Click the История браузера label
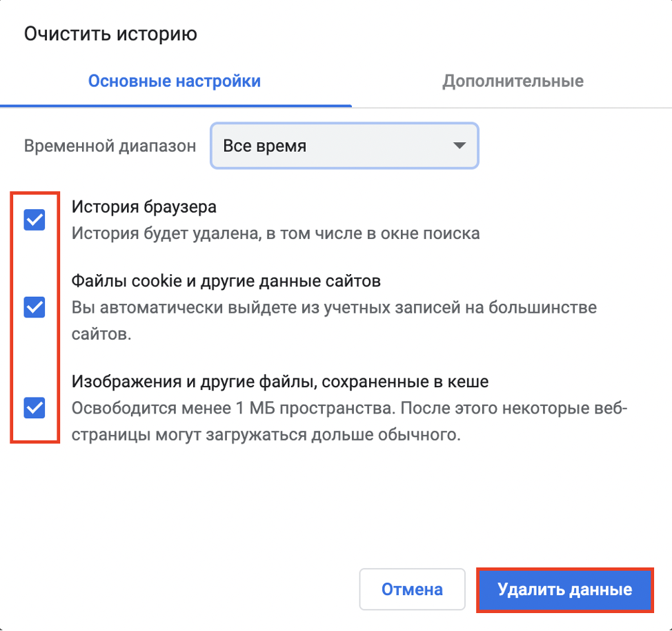Viewport: 672px width, 631px height. coord(144,207)
